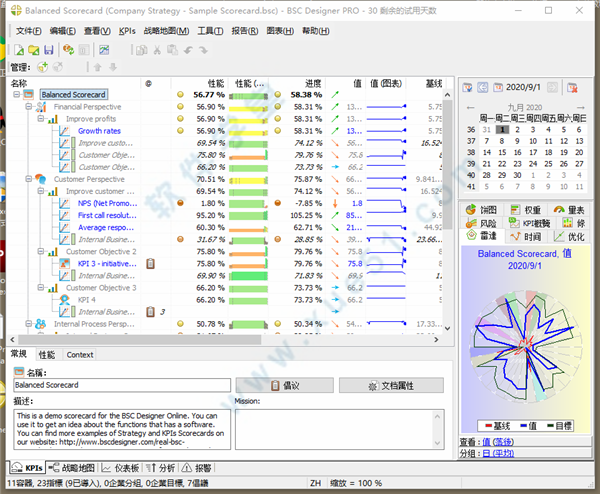Click the Open folder toolbar icon
This screenshot has width=600, height=494.
(33, 49)
